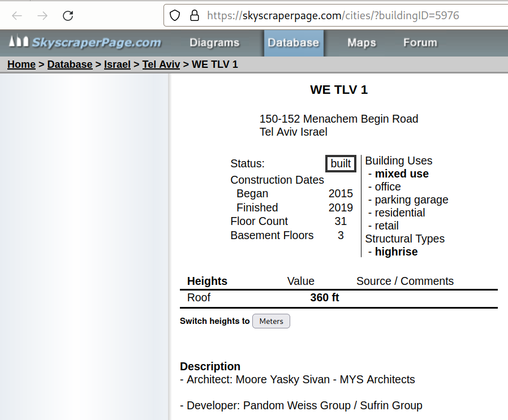Image resolution: width=508 pixels, height=420 pixels.
Task: Follow the Database breadcrumb link
Action: click(70, 64)
